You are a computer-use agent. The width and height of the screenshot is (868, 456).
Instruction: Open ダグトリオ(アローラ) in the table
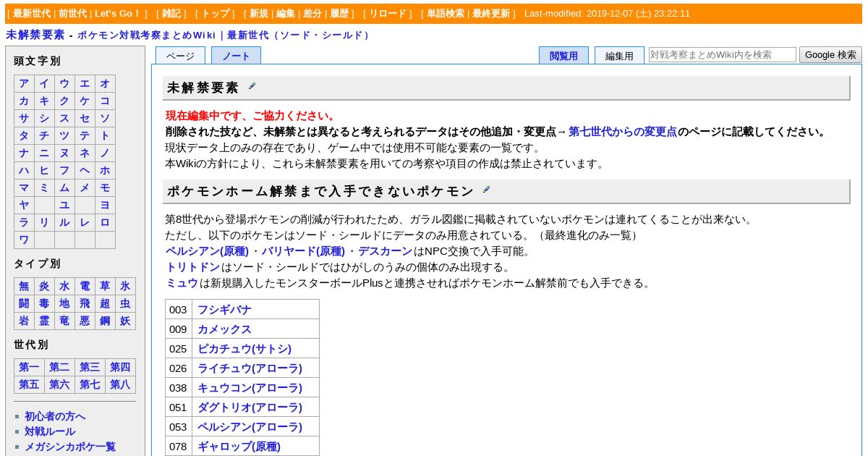[x=250, y=408]
